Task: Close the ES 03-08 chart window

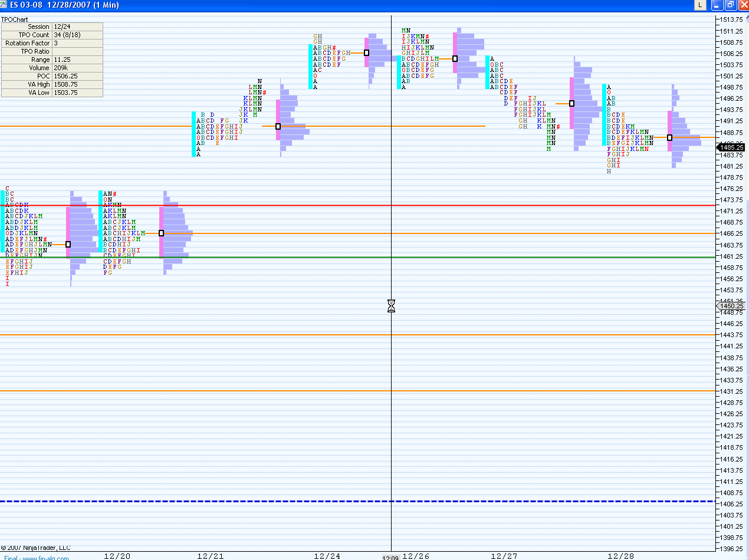Action: point(743,5)
